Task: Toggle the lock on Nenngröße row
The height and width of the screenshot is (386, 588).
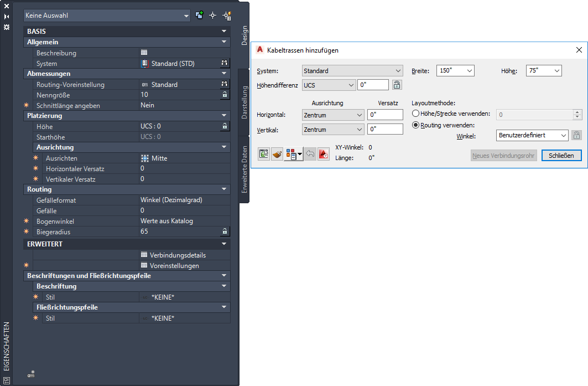Action: tap(225, 95)
